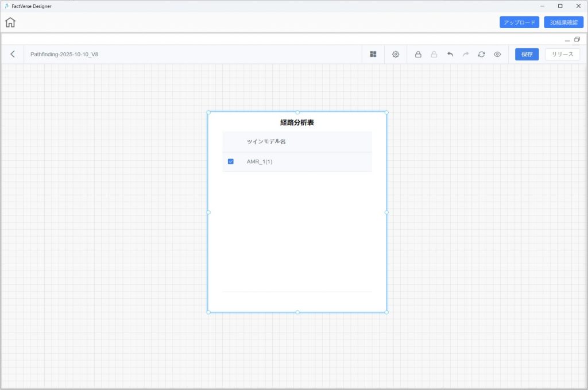Click the 経路分析表 title
The height and width of the screenshot is (390, 588).
[297, 122]
